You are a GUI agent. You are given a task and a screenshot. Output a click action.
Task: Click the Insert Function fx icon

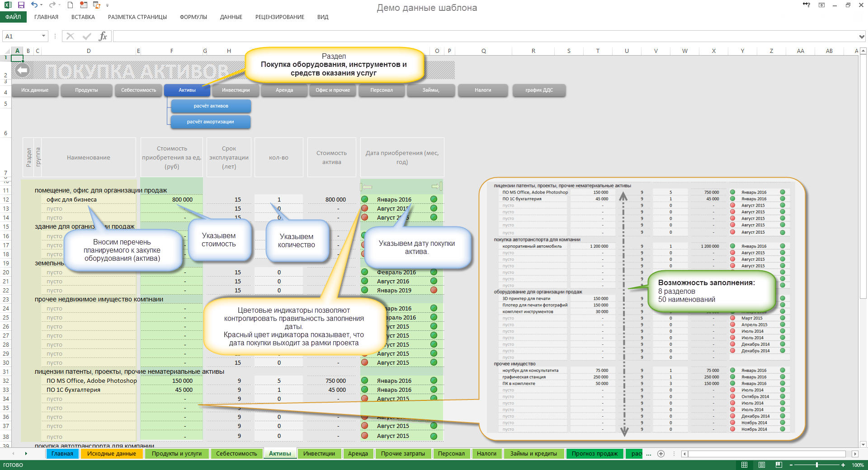103,36
